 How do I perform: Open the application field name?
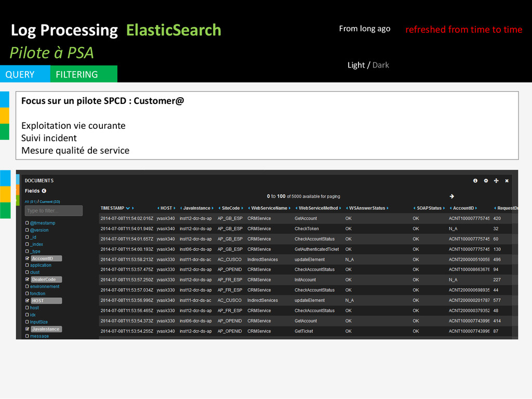tap(41, 265)
